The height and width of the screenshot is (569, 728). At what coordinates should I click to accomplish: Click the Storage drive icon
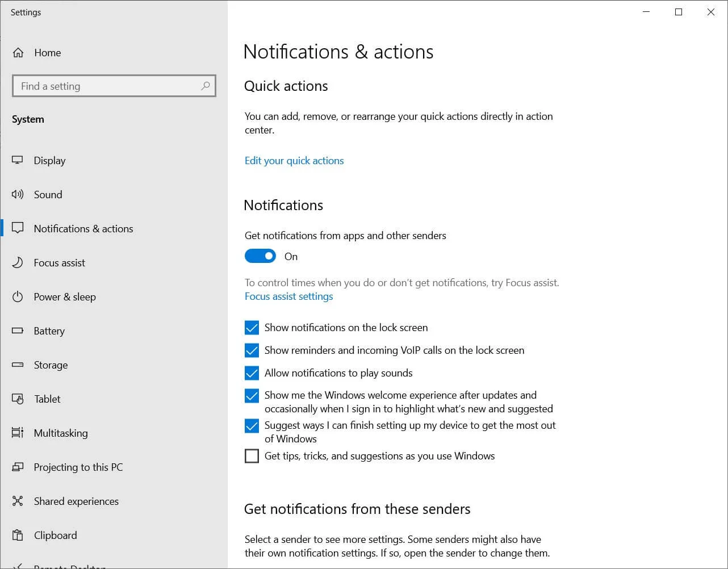pyautogui.click(x=18, y=365)
